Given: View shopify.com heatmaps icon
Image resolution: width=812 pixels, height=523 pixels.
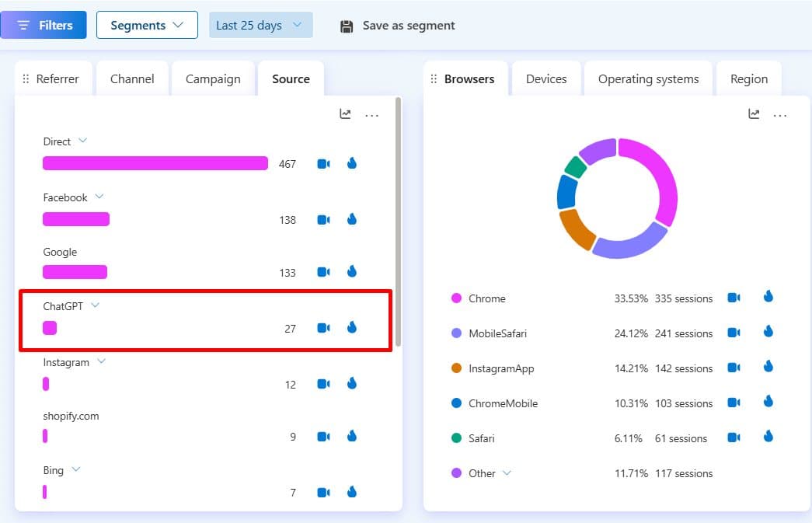Looking at the screenshot, I should (352, 436).
